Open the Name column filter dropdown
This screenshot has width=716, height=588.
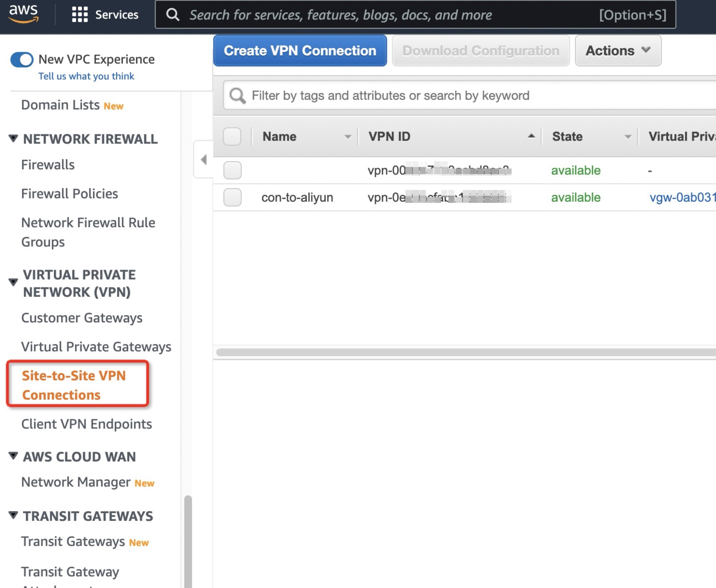(347, 136)
